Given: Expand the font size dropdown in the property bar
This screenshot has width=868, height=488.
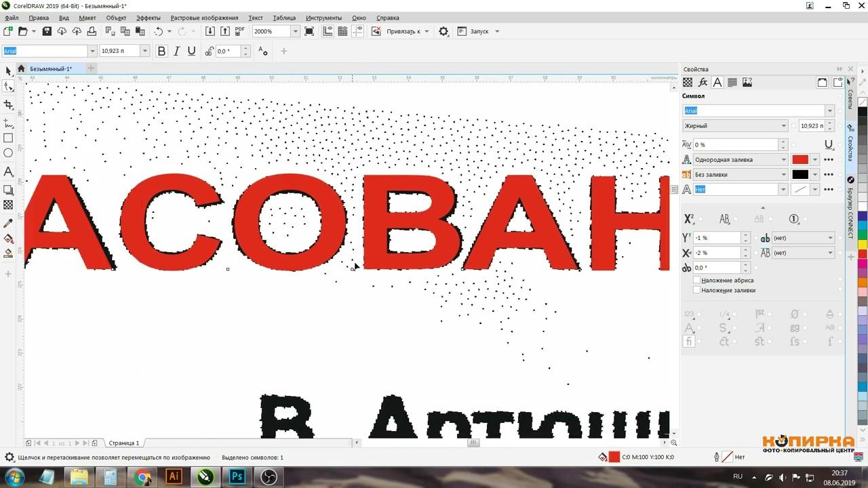Looking at the screenshot, I should pyautogui.click(x=144, y=51).
